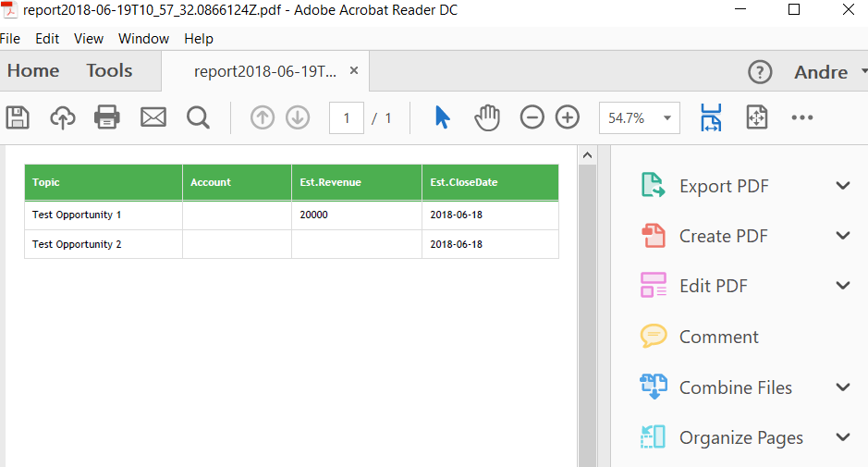This screenshot has width=868, height=467.
Task: Click the Save file icon
Action: pos(18,117)
